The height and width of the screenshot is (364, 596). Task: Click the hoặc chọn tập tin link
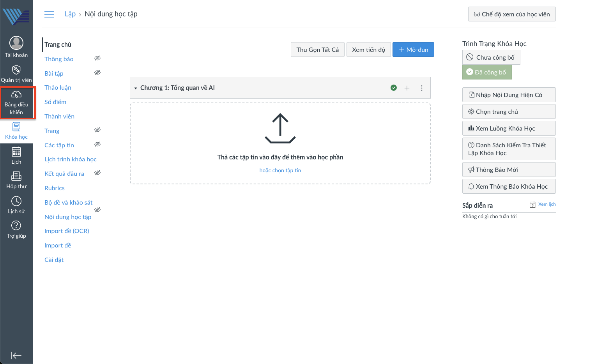[280, 171]
